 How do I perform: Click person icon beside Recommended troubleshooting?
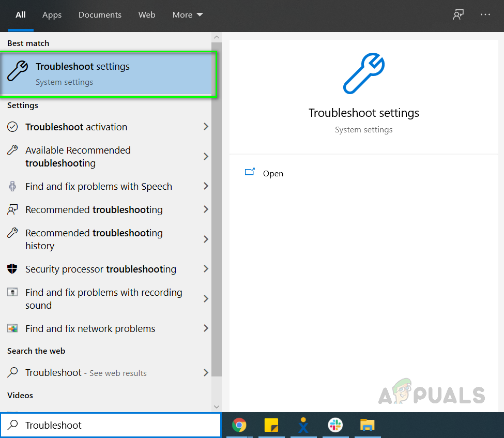(x=12, y=209)
